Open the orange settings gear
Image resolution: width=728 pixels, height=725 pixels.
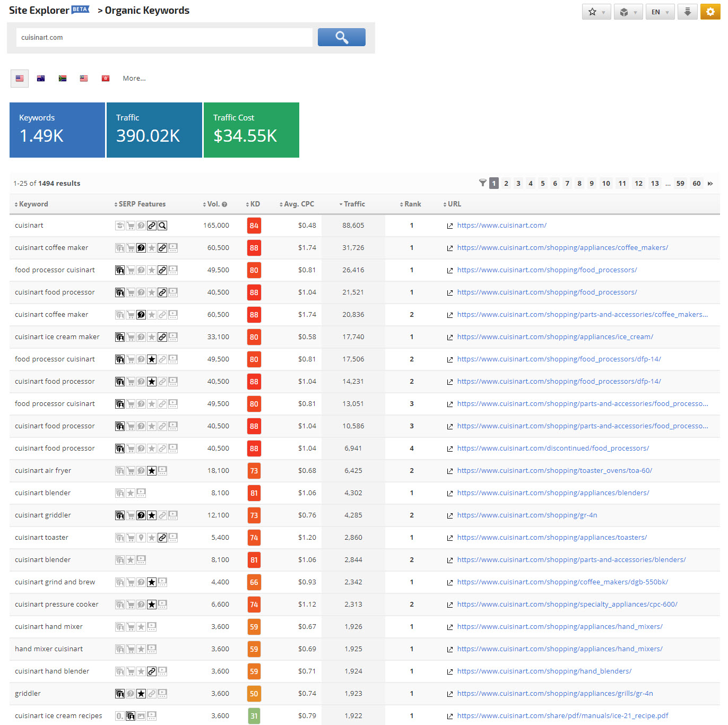click(710, 12)
